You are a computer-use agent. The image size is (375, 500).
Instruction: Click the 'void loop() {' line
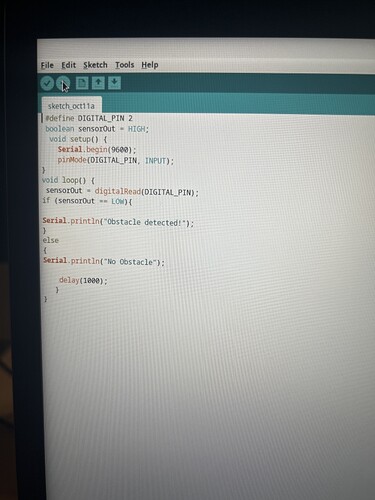tap(68, 180)
